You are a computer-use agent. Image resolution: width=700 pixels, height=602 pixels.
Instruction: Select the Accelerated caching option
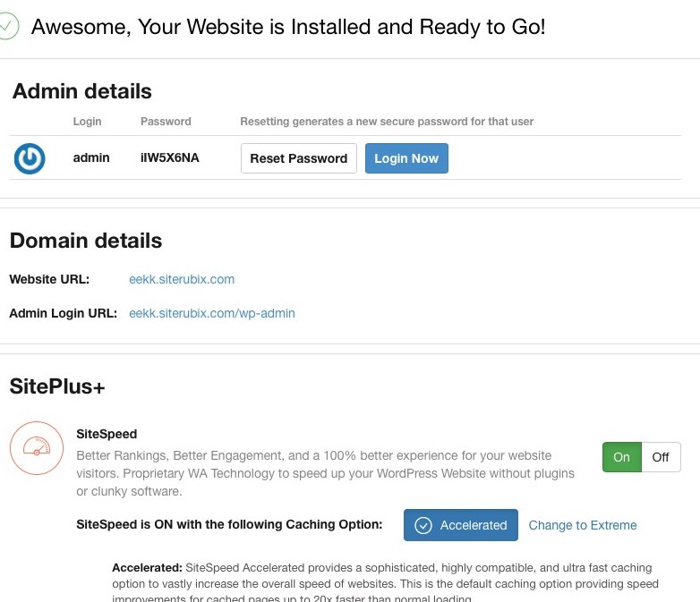click(461, 525)
